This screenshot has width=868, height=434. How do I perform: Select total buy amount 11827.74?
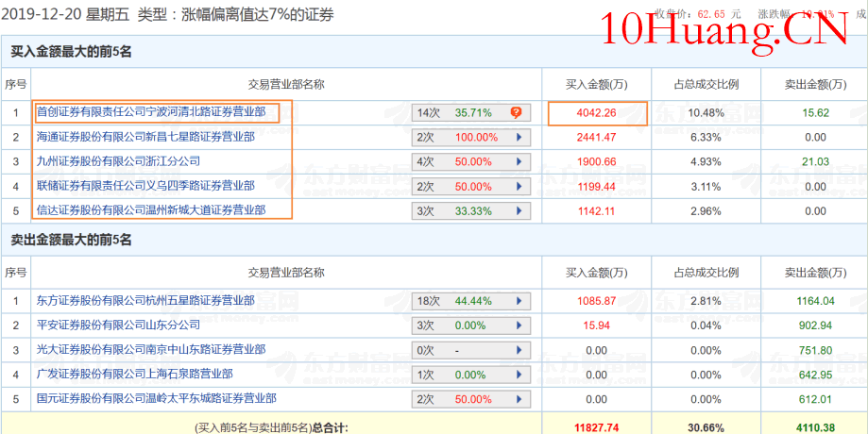[597, 427]
